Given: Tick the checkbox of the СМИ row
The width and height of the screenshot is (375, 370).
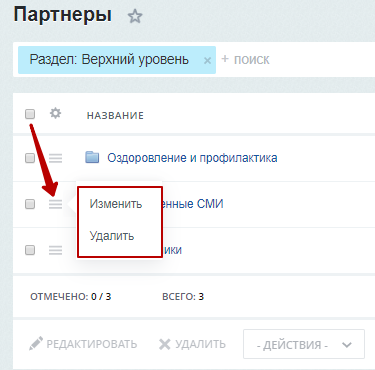Looking at the screenshot, I should pyautogui.click(x=30, y=204).
